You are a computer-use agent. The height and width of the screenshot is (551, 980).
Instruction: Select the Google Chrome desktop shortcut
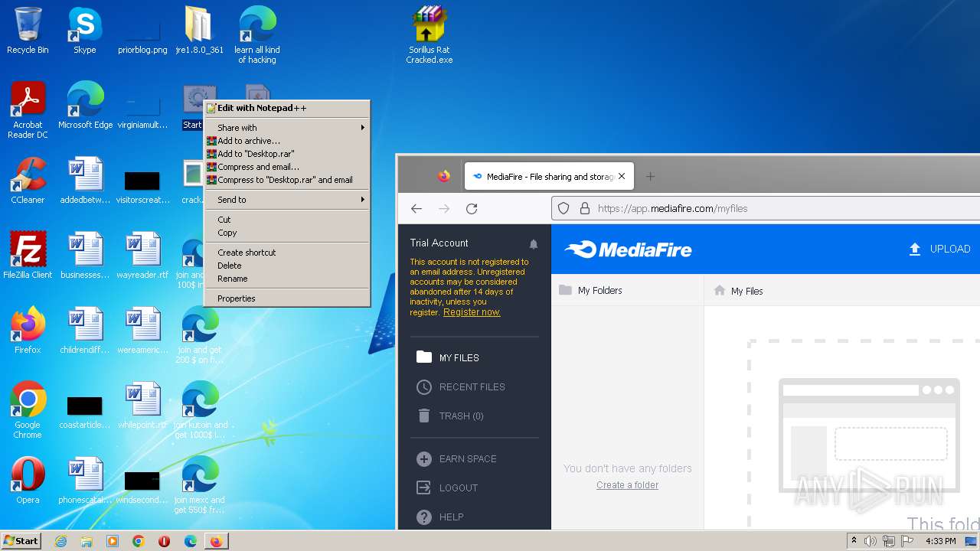(x=28, y=410)
